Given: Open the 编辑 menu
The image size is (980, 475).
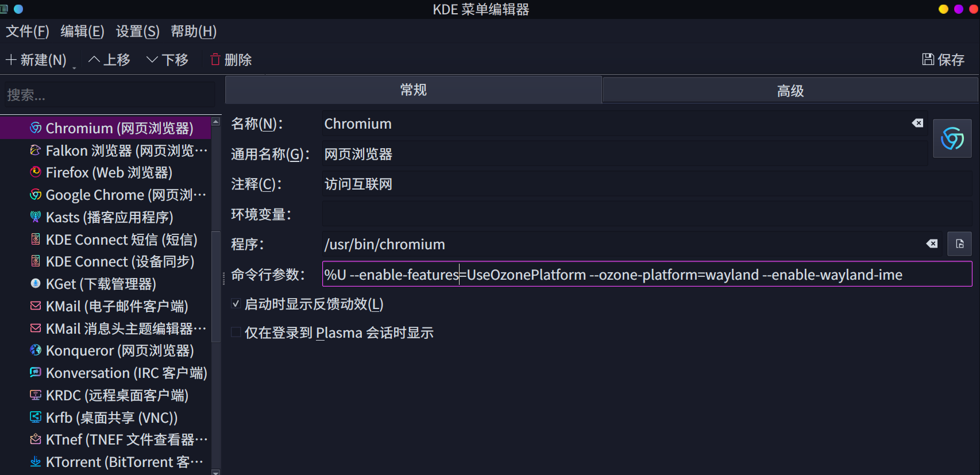Looking at the screenshot, I should (x=81, y=32).
